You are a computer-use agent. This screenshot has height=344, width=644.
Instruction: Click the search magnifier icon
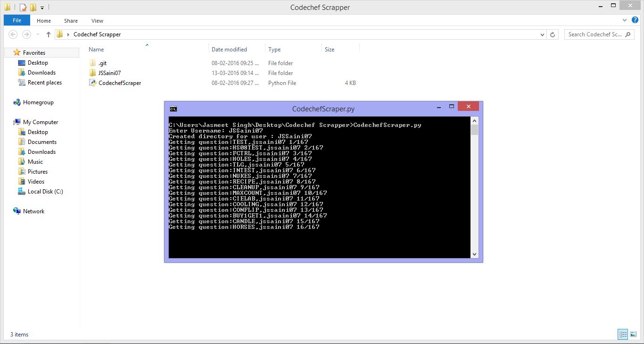tap(628, 34)
